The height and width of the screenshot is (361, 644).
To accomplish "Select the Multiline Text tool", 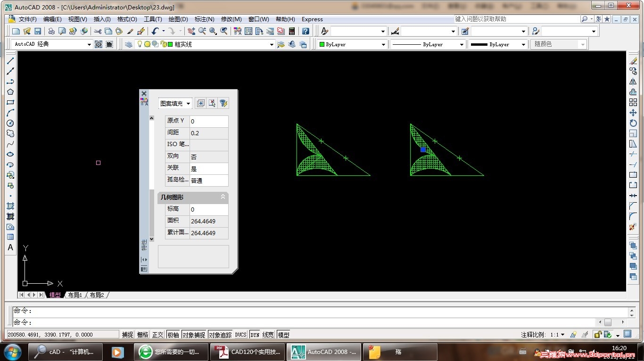I will pos(10,247).
